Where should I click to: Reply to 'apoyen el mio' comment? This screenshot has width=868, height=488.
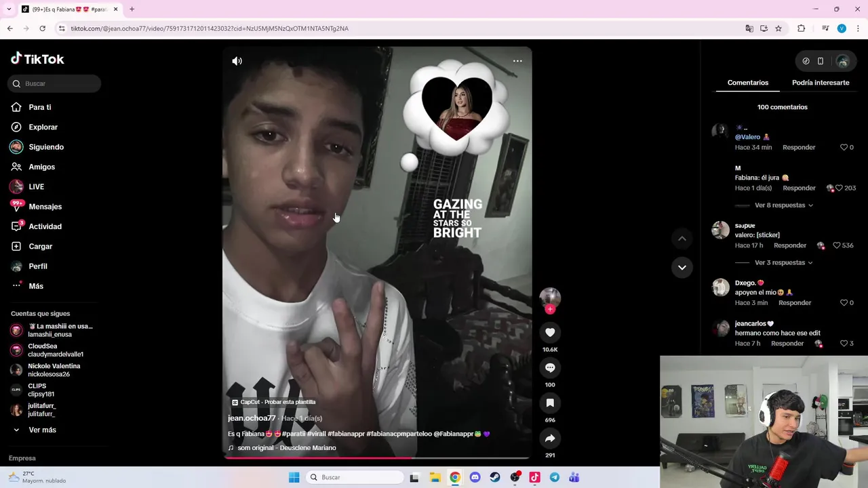point(795,303)
